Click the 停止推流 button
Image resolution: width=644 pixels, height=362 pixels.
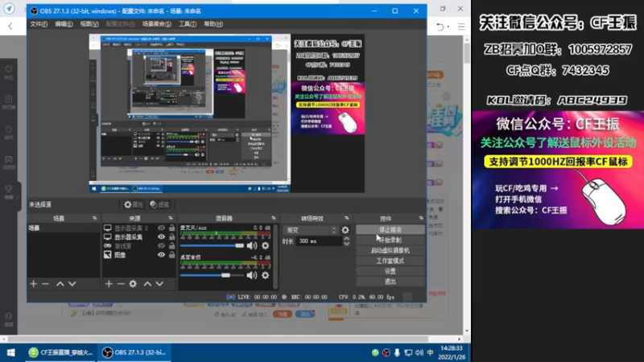tap(390, 230)
